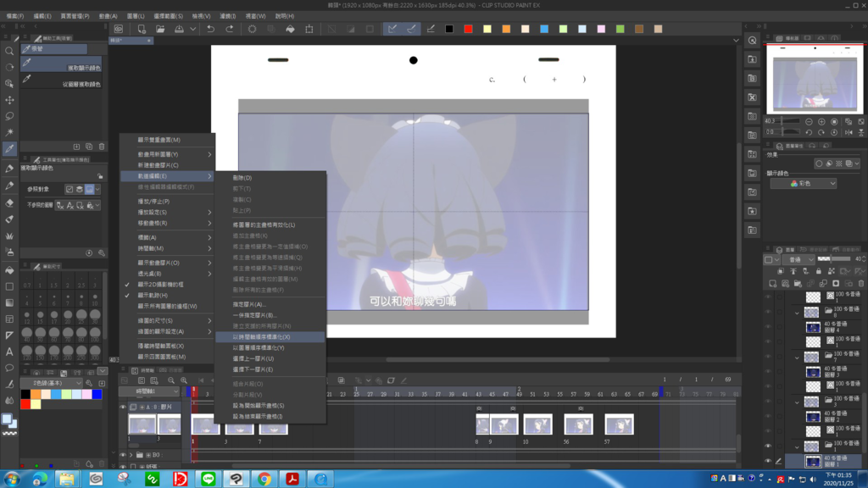Click timeline cel thumbnail labeled 56

[x=578, y=425]
